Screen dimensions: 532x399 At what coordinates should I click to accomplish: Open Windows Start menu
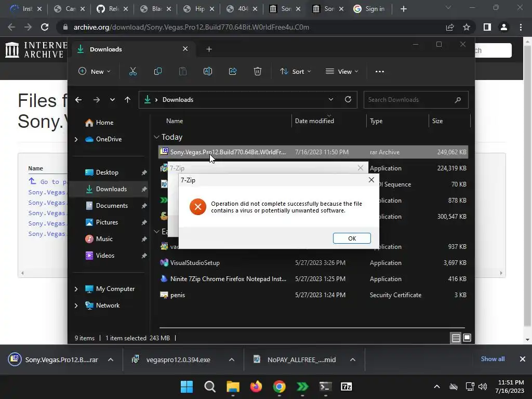pyautogui.click(x=187, y=387)
